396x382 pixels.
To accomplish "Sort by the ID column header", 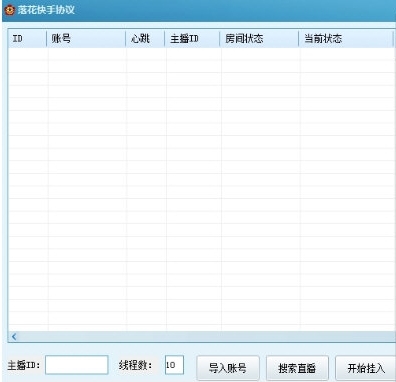I will click(27, 39).
